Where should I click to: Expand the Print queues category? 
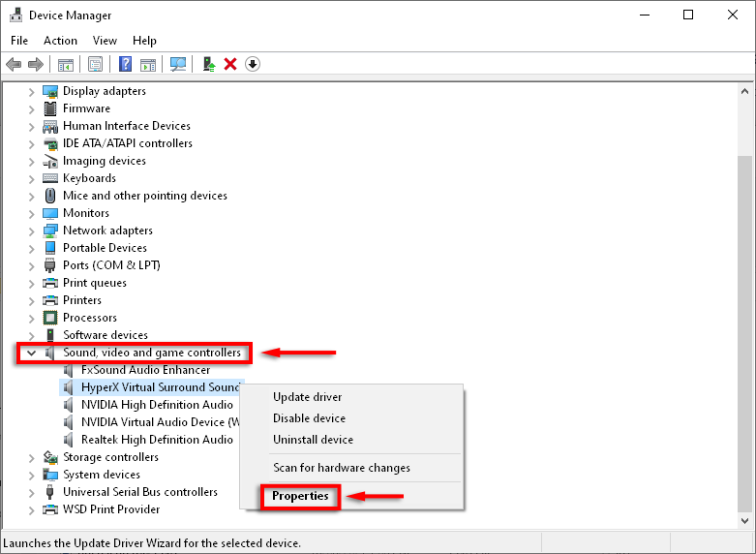[x=32, y=283]
